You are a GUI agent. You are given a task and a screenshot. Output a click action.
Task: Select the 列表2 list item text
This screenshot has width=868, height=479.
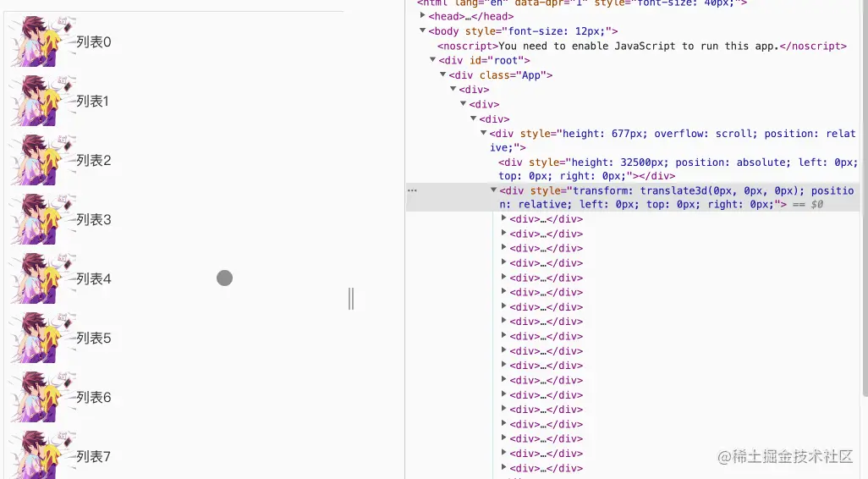94,160
